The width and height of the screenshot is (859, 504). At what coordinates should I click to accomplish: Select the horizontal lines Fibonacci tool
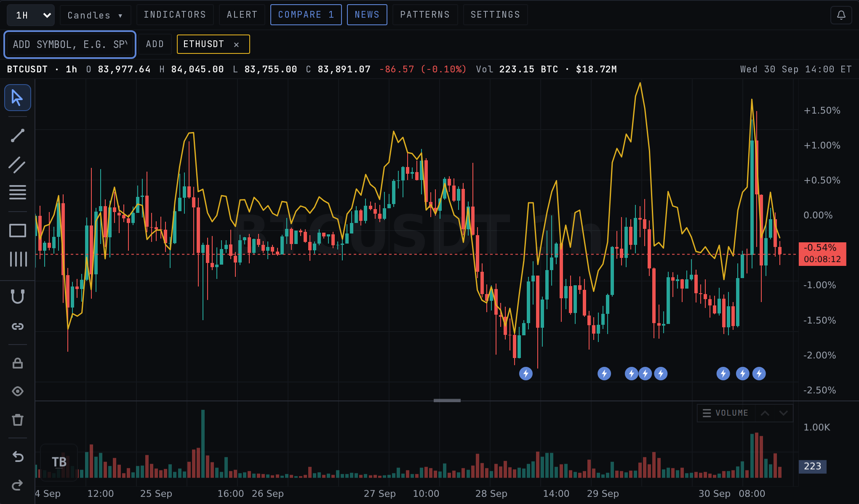pyautogui.click(x=18, y=192)
